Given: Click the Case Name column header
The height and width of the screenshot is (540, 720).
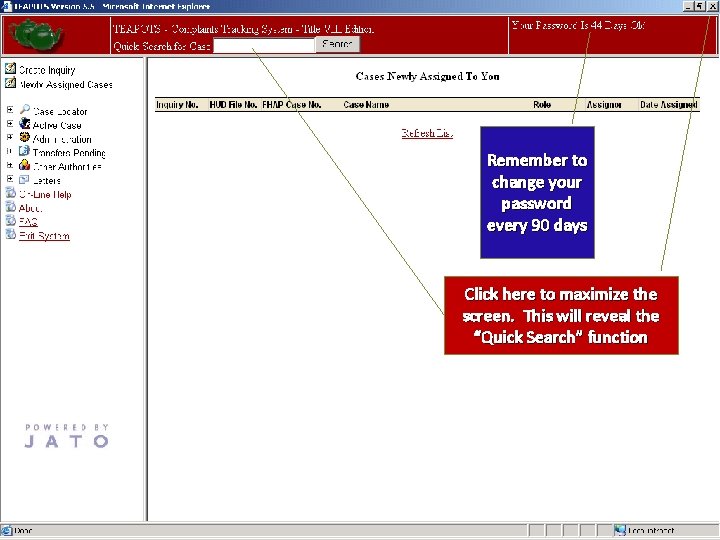Looking at the screenshot, I should 366,105.
